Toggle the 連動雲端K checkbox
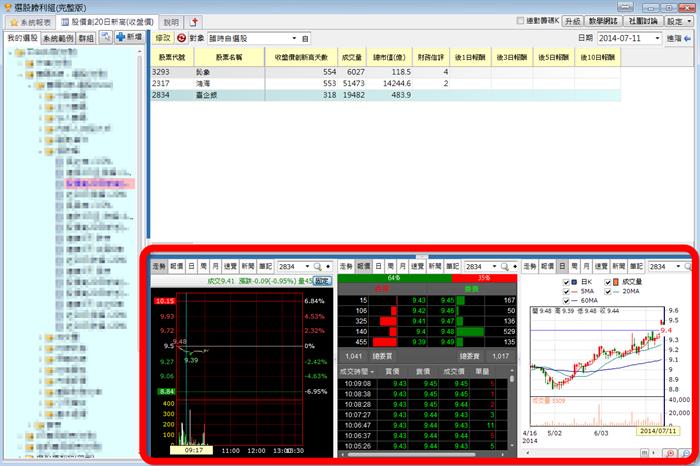This screenshot has height=466, width=700. (x=519, y=21)
